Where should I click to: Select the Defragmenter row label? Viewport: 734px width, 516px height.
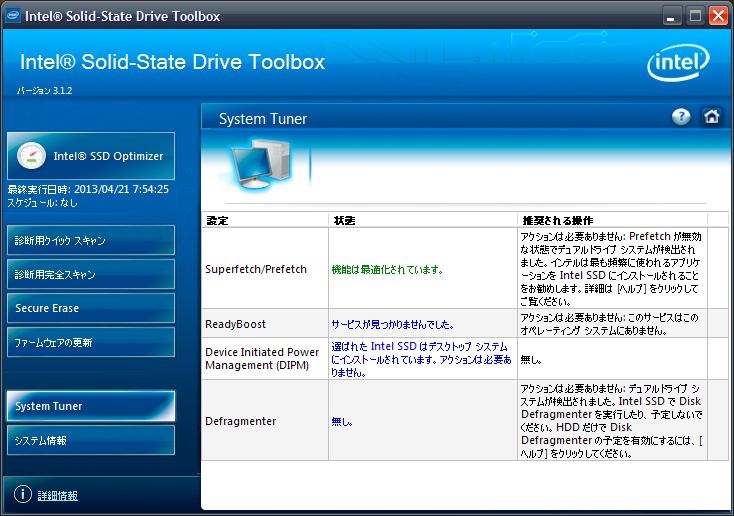pyautogui.click(x=241, y=421)
